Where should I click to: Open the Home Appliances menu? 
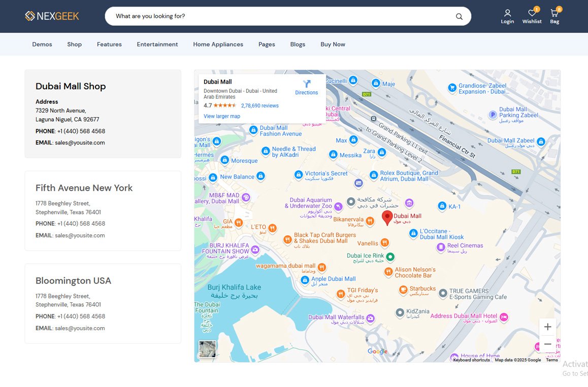click(x=218, y=44)
